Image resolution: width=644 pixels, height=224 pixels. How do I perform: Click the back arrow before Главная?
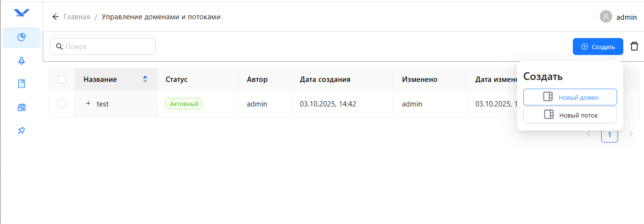[x=56, y=17]
